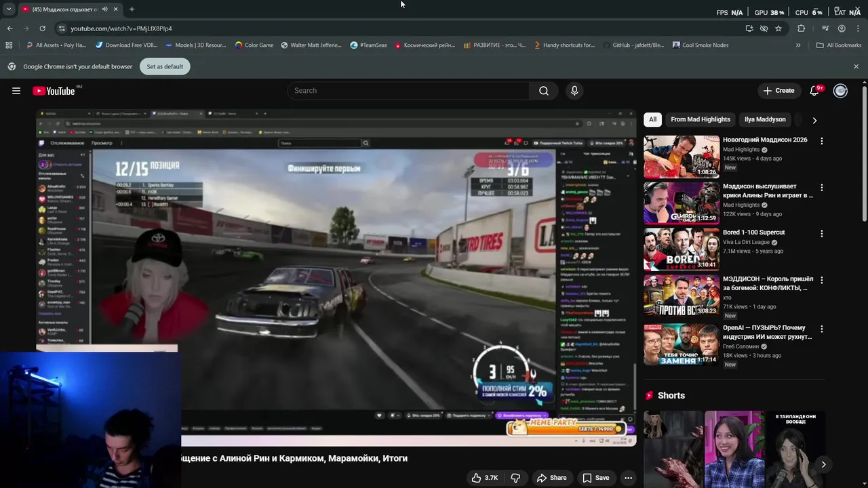Dismiss the default browser infobar
Screen dimensions: 868x488
pos(856,66)
